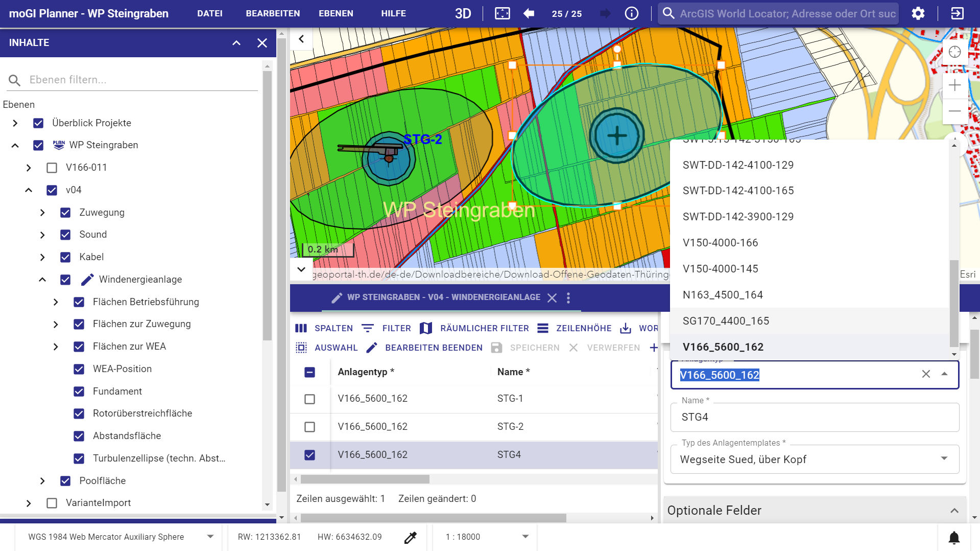
Task: Click Speichern button
Action: tap(525, 348)
